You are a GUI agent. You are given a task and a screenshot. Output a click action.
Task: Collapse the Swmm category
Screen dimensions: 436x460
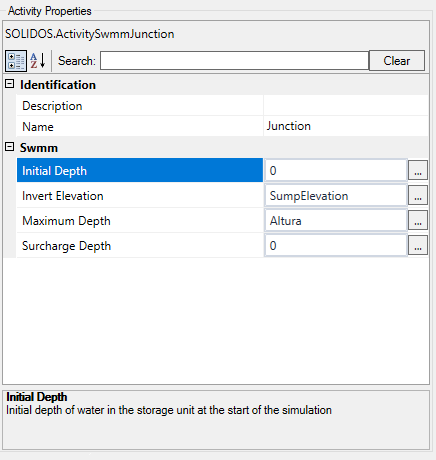(10, 147)
